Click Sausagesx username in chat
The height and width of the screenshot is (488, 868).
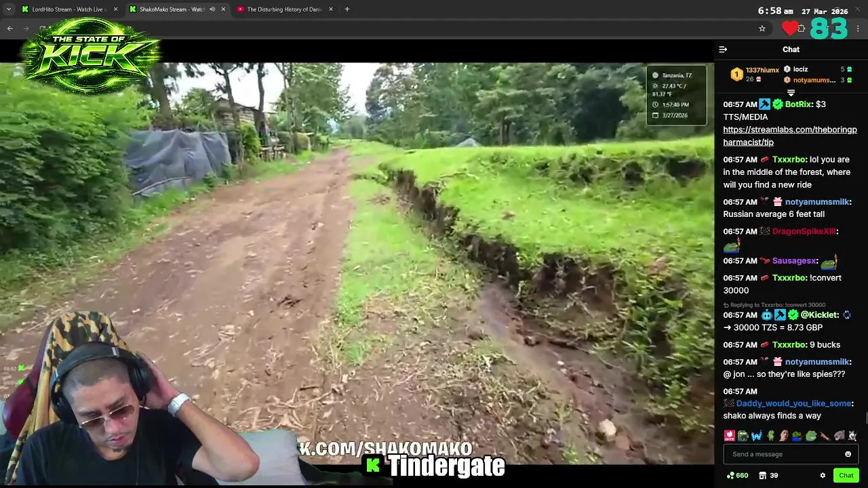click(794, 261)
